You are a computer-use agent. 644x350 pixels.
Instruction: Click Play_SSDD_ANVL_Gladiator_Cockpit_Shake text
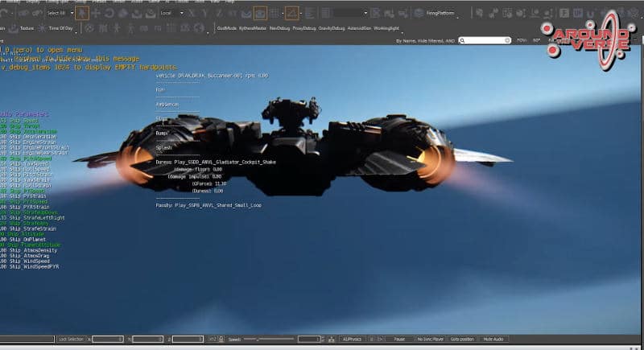(225, 162)
